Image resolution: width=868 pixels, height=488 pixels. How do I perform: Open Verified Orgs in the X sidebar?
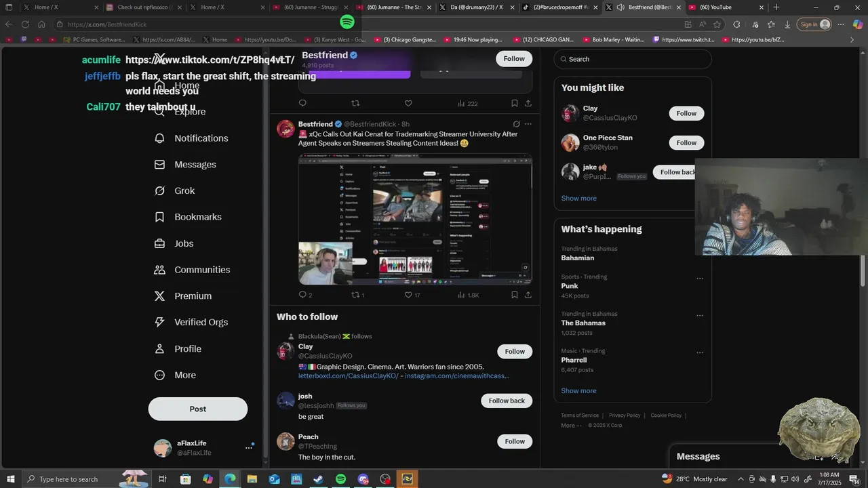pyautogui.click(x=191, y=323)
